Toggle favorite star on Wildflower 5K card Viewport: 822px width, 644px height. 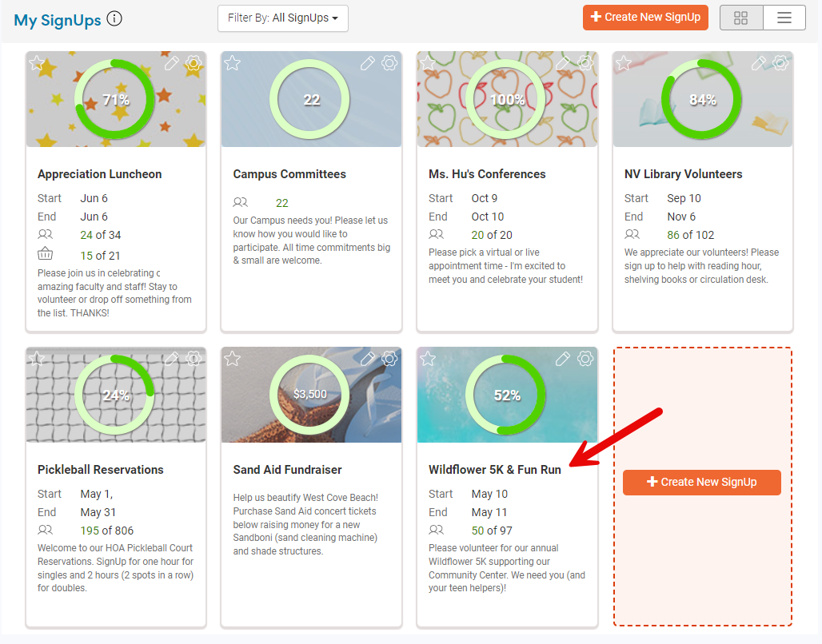(x=428, y=359)
